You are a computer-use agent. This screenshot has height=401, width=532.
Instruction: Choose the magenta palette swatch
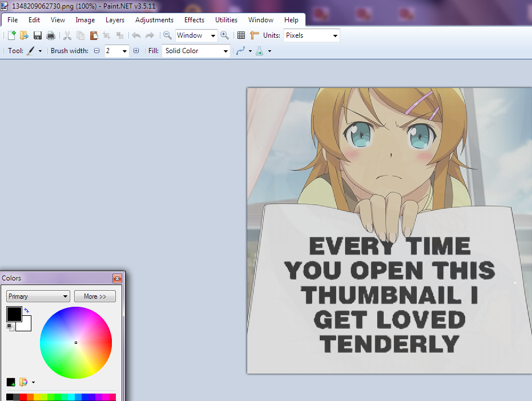(106, 397)
